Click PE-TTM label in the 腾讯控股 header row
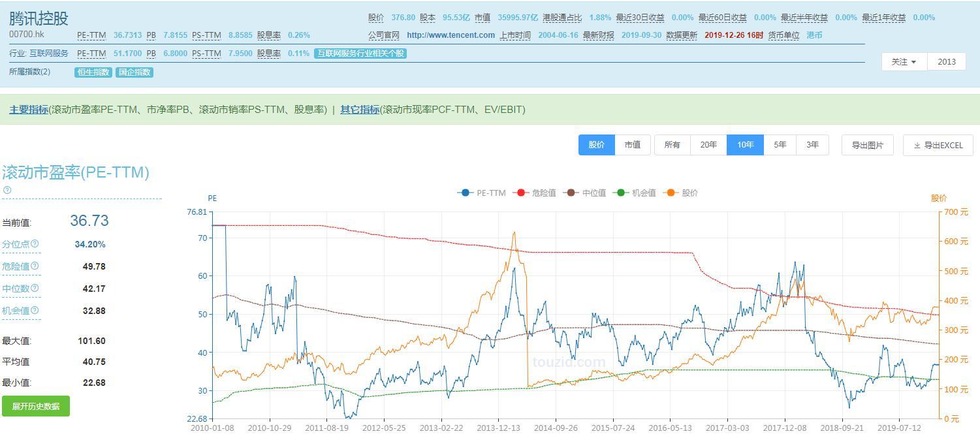 coord(91,35)
